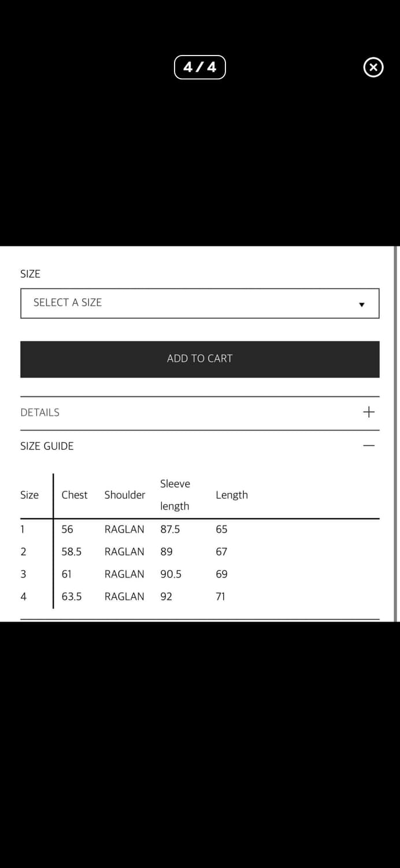
Task: Click the 71 length value for size 4
Action: tap(220, 597)
